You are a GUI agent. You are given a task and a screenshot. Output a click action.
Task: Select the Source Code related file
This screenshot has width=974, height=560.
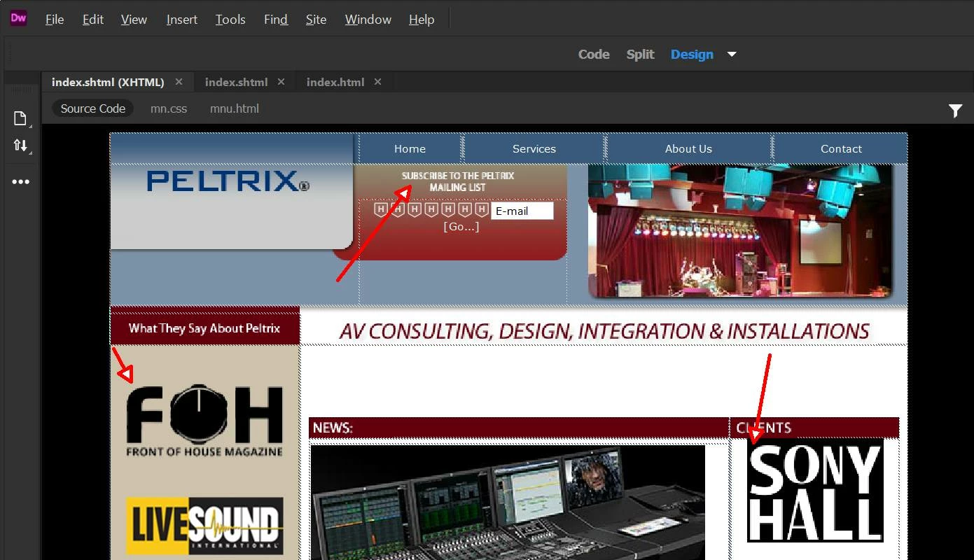click(92, 108)
